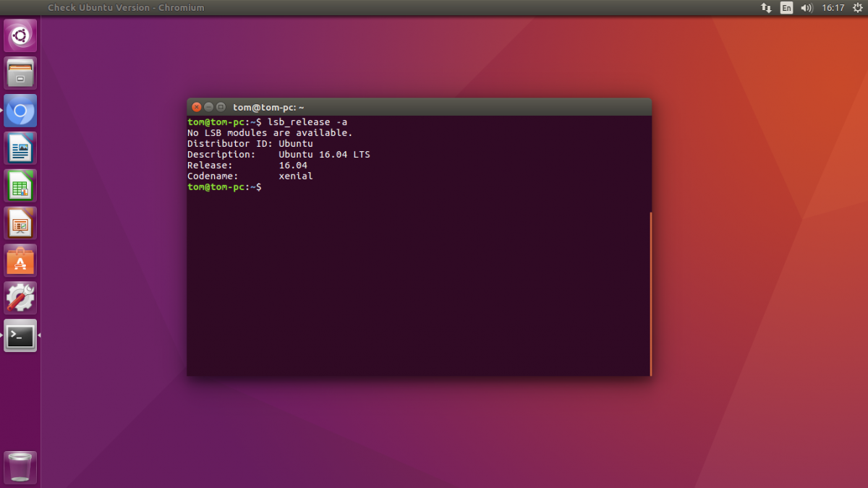Click the 'Distributor ID: Ubuntu' line
The width and height of the screenshot is (868, 488).
(x=250, y=144)
